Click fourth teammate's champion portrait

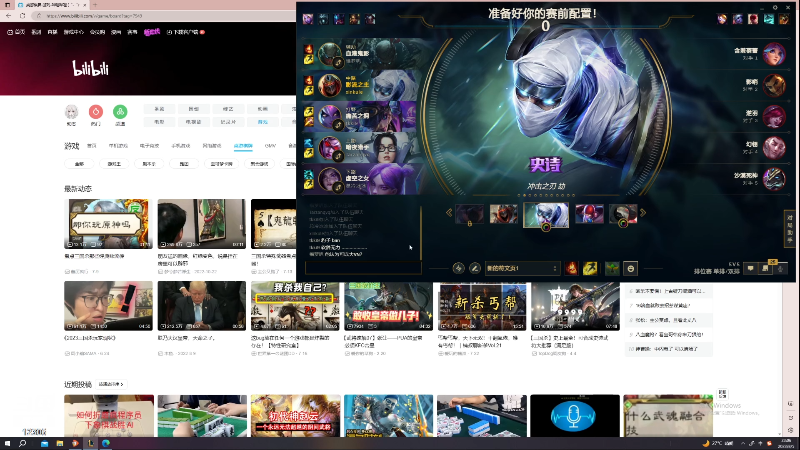pyautogui.click(x=329, y=148)
